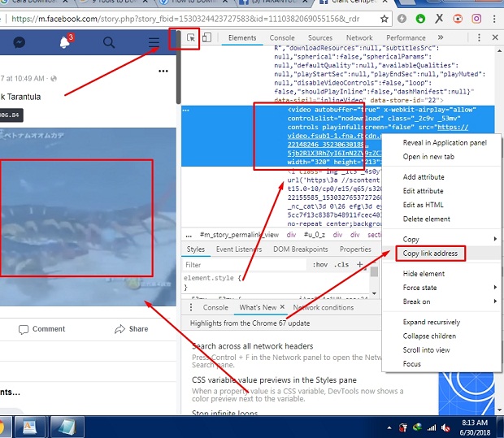Click the styles Filter input field

coord(245,265)
